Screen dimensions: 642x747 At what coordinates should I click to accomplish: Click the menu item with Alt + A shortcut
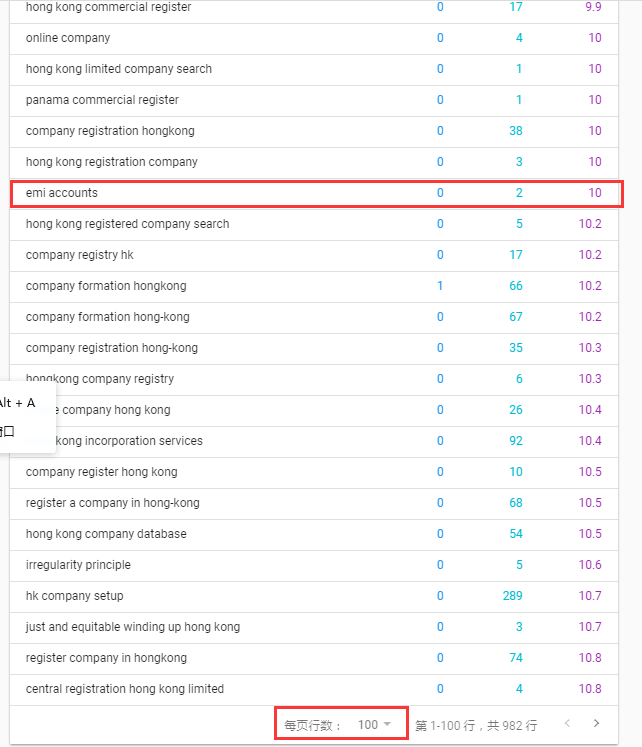click(18, 403)
